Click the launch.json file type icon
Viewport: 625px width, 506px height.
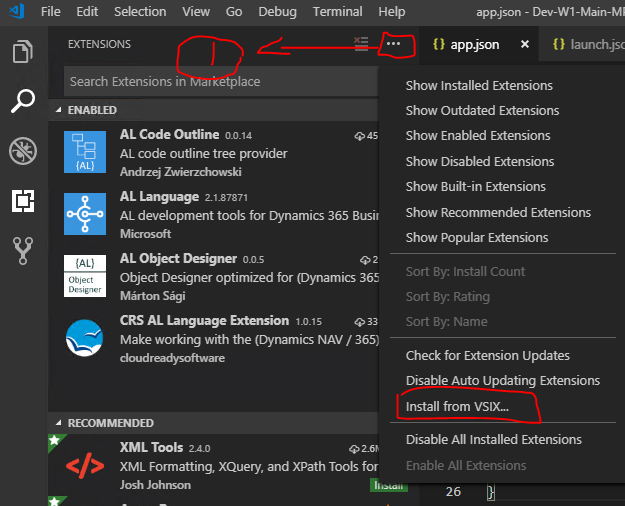click(x=559, y=44)
